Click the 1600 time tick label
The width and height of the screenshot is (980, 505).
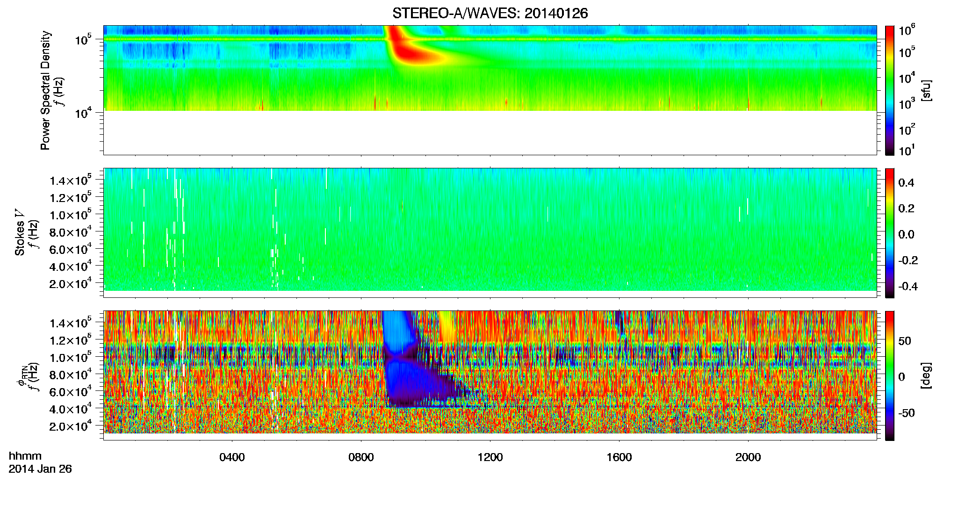tap(619, 457)
